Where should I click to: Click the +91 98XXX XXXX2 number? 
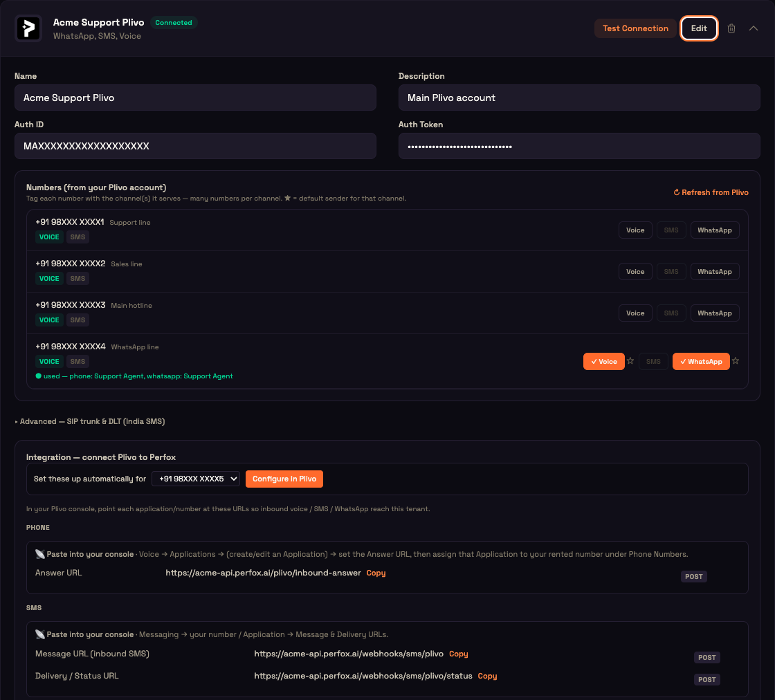click(70, 264)
